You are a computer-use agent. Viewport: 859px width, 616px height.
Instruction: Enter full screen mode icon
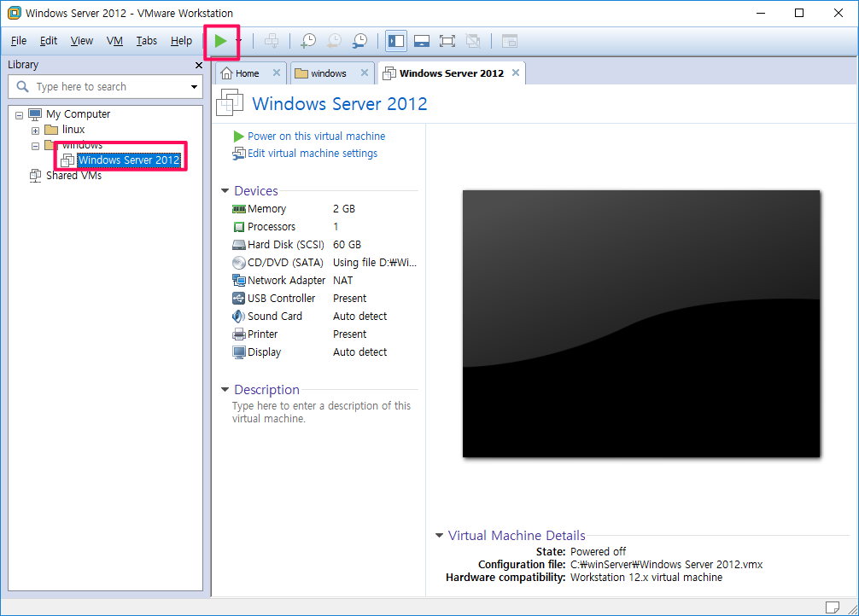point(447,41)
